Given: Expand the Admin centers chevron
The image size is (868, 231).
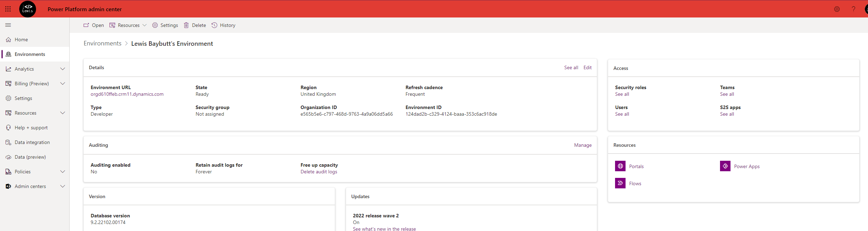Looking at the screenshot, I should 63,187.
